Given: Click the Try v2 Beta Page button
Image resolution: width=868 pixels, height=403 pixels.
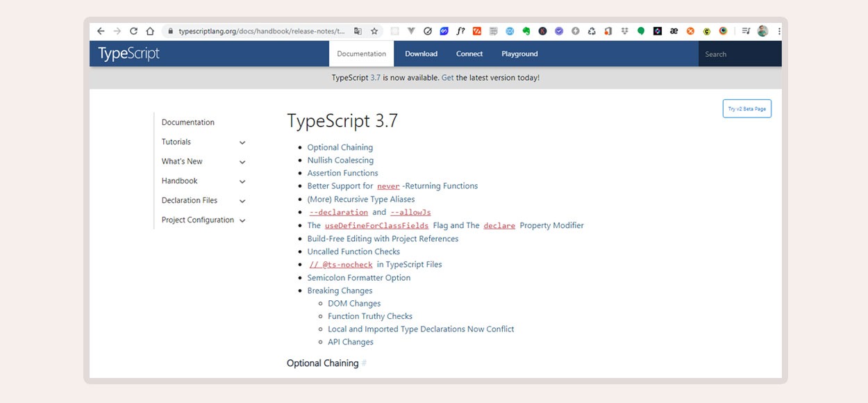Looking at the screenshot, I should [746, 109].
